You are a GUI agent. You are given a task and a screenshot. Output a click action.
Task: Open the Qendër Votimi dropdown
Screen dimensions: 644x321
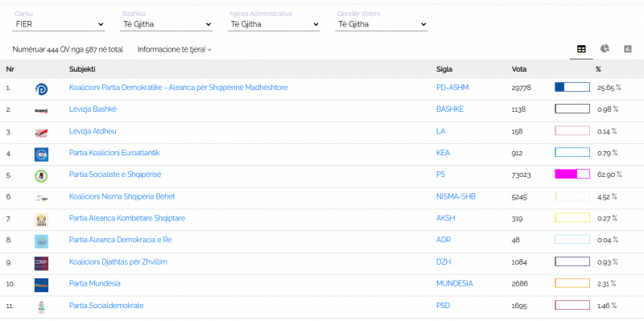click(382, 24)
